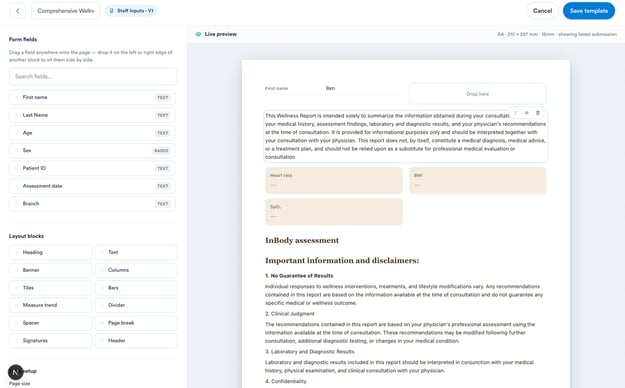Select the Sex radio field
The image size is (625, 388).
point(92,150)
